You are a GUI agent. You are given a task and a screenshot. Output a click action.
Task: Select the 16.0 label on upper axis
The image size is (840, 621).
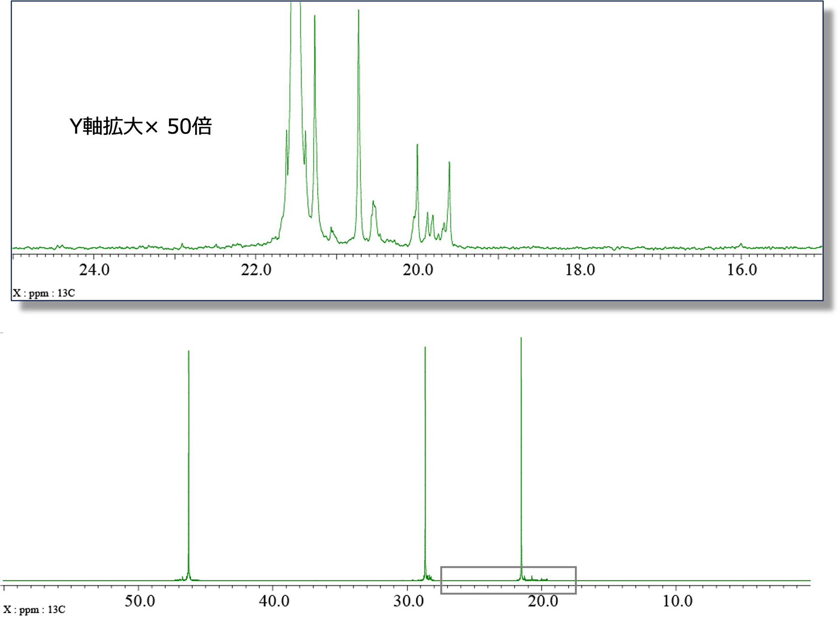[742, 270]
